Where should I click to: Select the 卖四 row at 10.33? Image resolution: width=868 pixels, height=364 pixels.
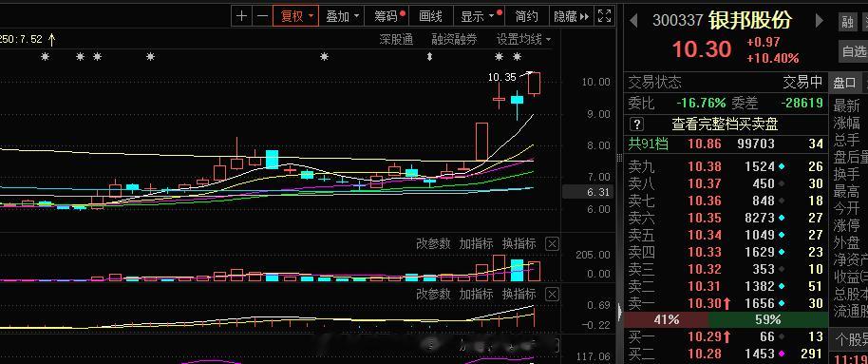tap(726, 252)
